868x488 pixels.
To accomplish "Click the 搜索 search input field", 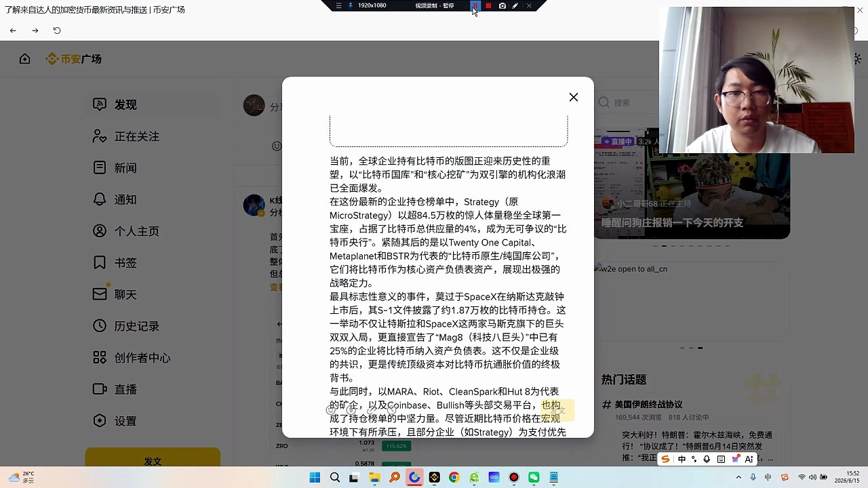I will tap(627, 102).
